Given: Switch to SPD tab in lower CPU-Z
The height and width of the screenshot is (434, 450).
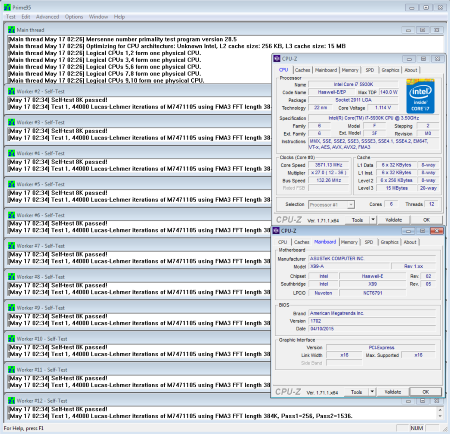Looking at the screenshot, I should pos(369,242).
